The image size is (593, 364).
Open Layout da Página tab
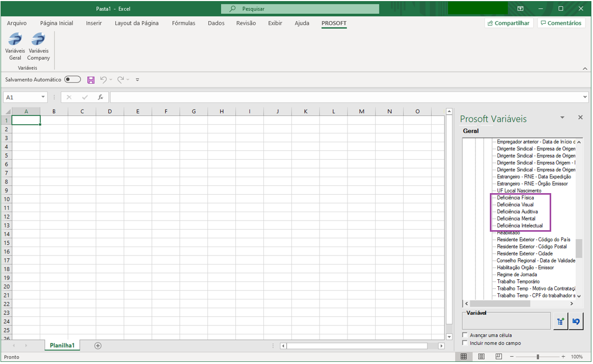tap(136, 23)
